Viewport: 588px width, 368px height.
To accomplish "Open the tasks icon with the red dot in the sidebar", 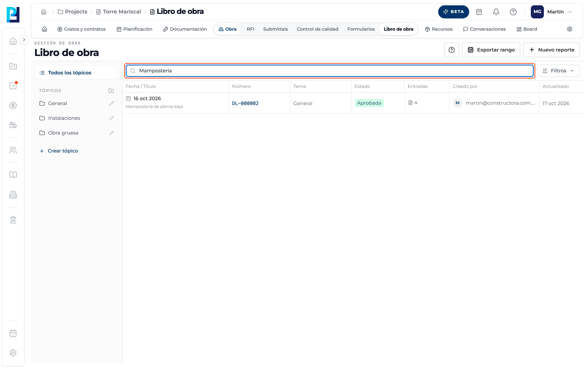I will 13,86.
